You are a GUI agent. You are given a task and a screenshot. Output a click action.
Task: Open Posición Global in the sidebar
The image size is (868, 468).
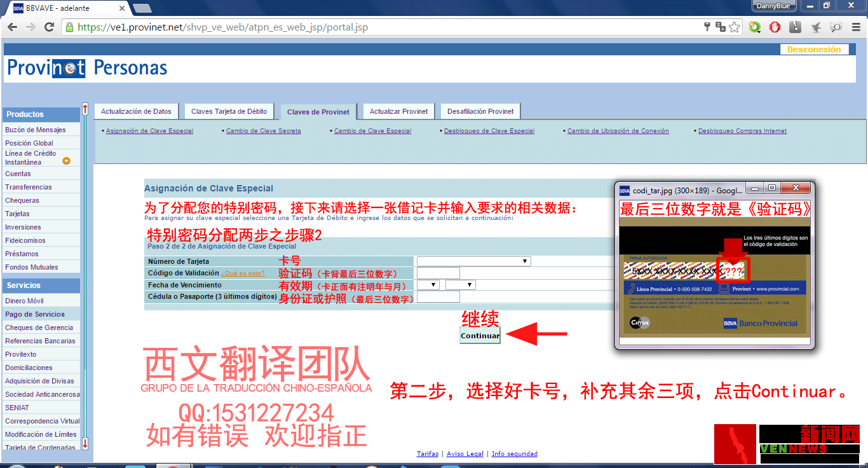coord(41,143)
